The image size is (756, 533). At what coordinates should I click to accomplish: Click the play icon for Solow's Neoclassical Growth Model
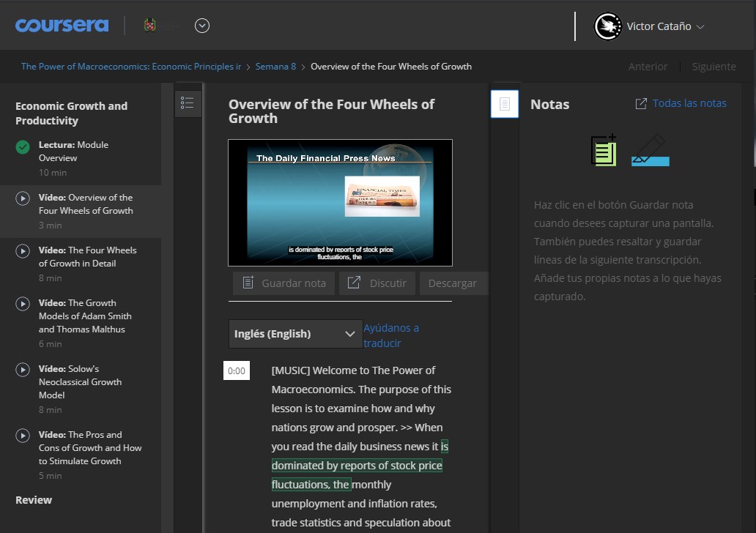pyautogui.click(x=22, y=370)
